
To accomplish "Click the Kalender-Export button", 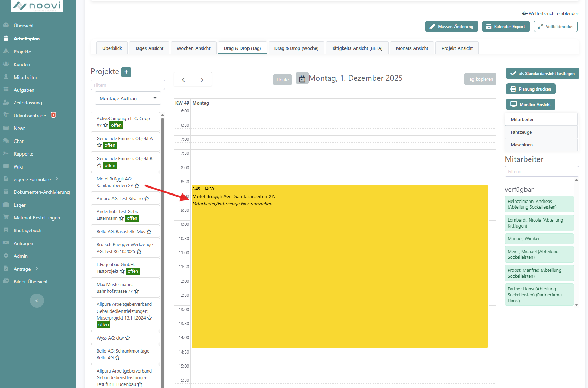I will coord(506,26).
